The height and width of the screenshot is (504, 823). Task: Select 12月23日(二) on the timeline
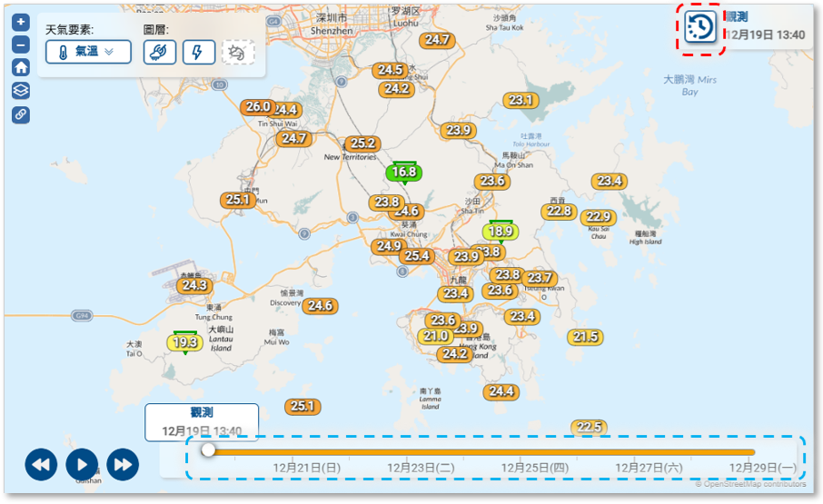click(x=421, y=467)
